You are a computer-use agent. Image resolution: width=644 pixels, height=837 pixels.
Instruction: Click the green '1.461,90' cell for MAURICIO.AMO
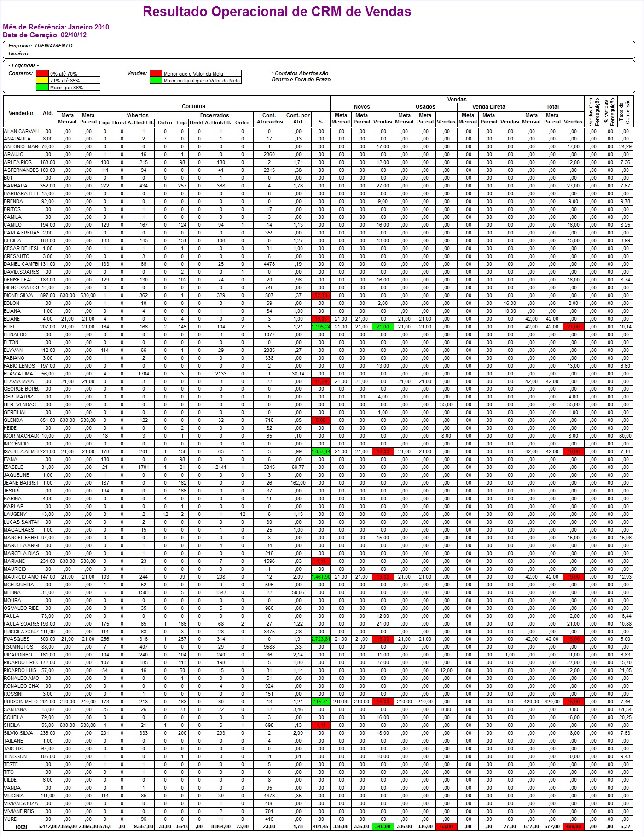coord(320,577)
